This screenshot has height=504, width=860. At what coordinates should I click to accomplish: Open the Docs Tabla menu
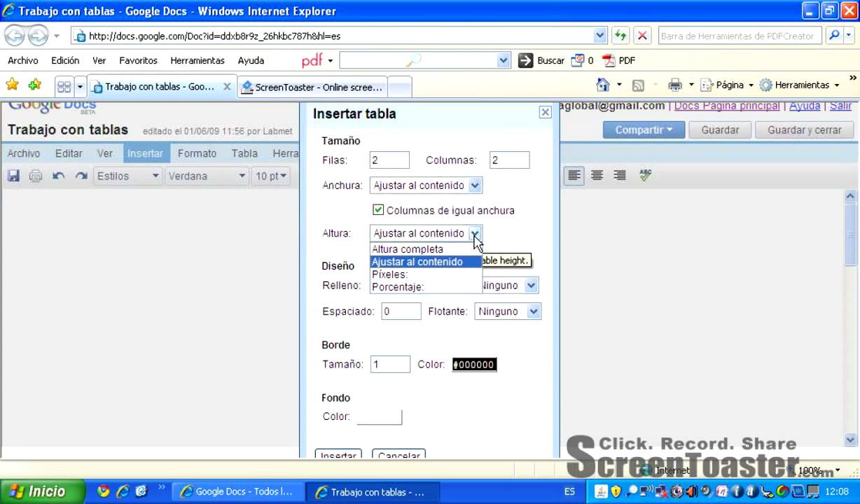244,153
